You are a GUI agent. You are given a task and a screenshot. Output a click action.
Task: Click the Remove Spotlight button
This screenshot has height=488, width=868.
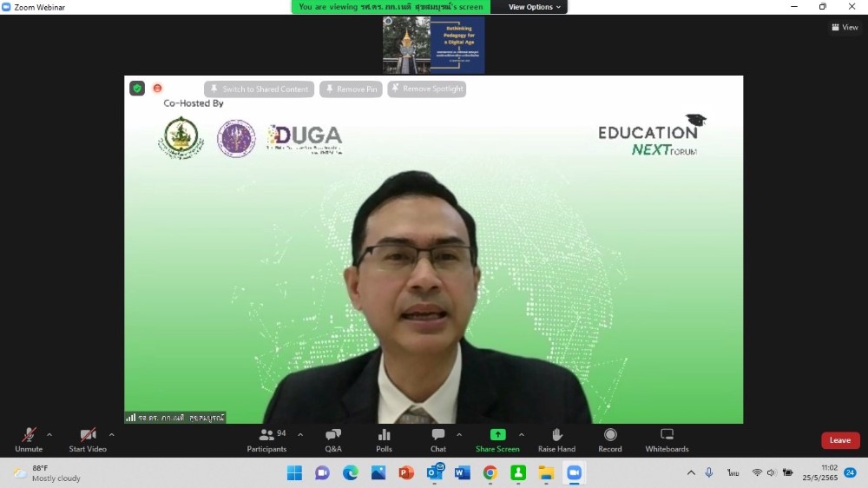point(427,89)
